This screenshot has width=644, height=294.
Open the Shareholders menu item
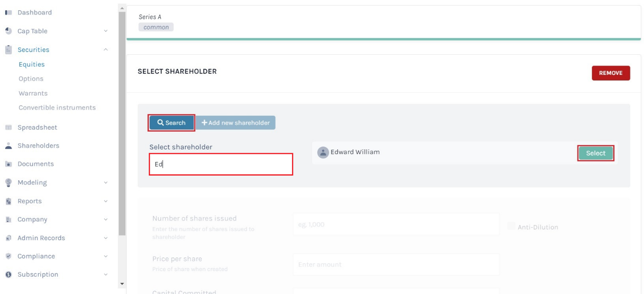coord(38,146)
